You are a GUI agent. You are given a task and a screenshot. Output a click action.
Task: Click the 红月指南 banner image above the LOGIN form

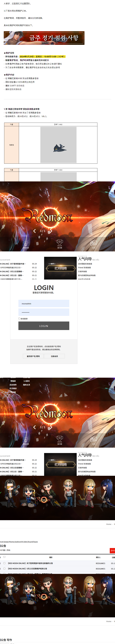[61, 268]
